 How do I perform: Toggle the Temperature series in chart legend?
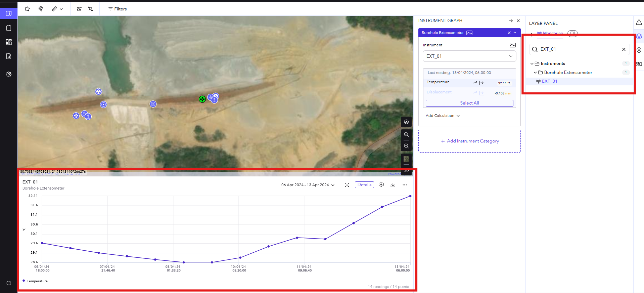pos(35,281)
